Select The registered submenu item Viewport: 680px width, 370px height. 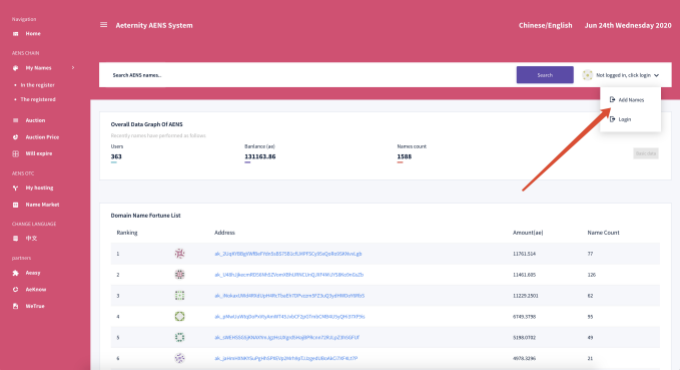click(x=38, y=99)
